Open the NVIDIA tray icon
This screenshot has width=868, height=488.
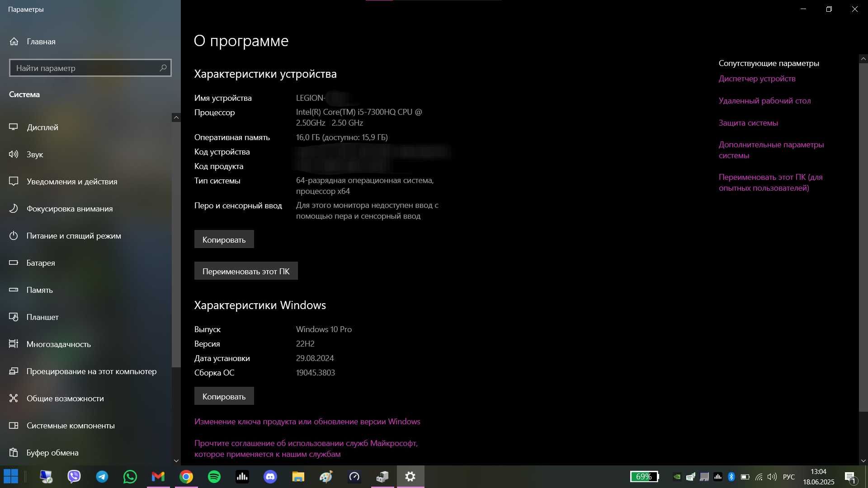tap(677, 477)
